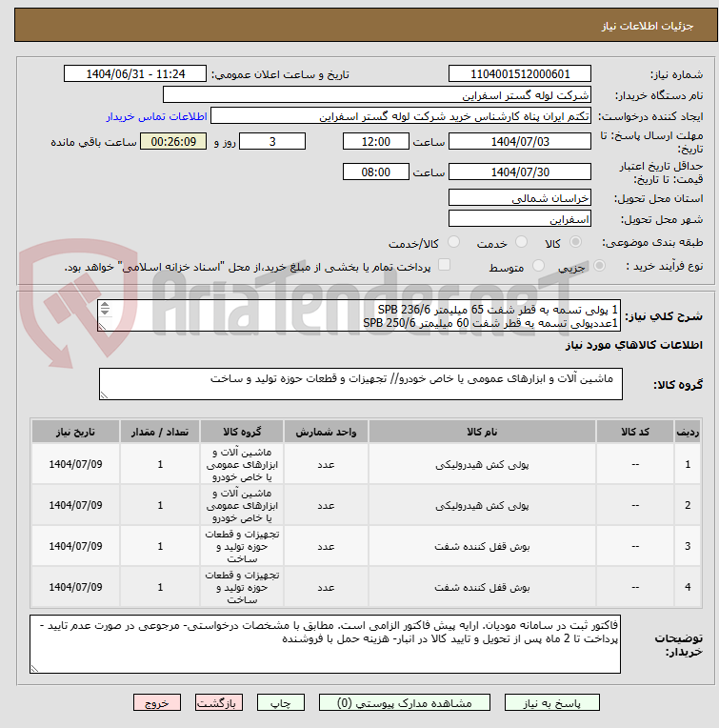This screenshot has width=719, height=728.
Task: Click the واحد شمارش column header
Action: click(326, 432)
